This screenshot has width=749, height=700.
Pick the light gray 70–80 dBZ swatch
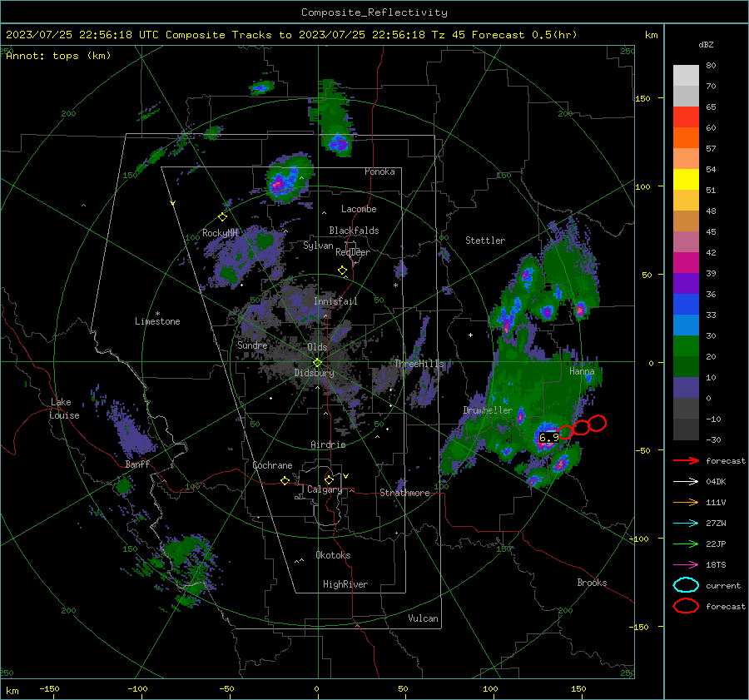(x=686, y=76)
